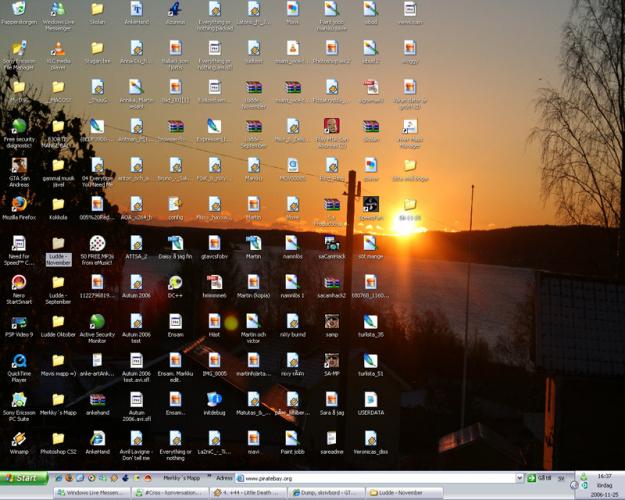Start Nero StartSmart from desktop

click(19, 283)
